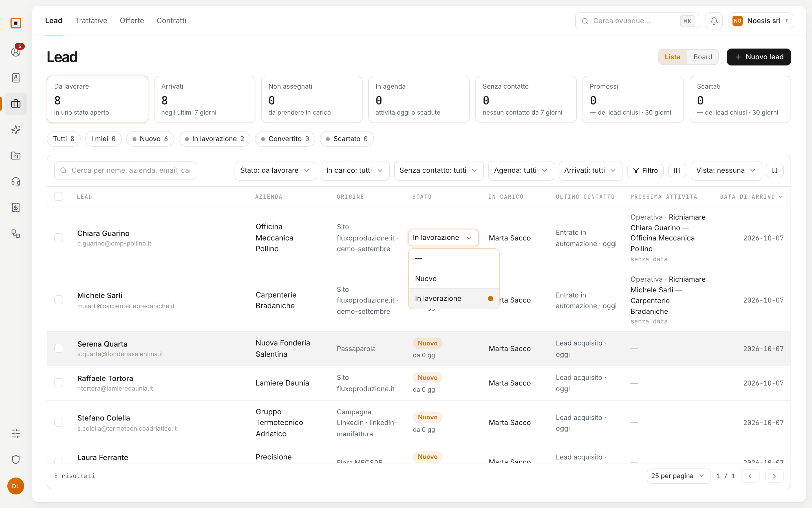Screen dimensions: 812x508
Task: Open the workflow automation icon in the sidebar
Action: click(x=16, y=233)
